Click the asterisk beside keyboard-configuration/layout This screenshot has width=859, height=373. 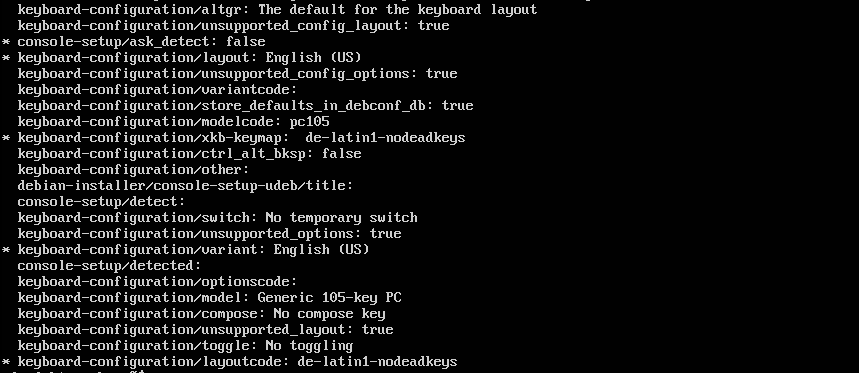pos(6,58)
